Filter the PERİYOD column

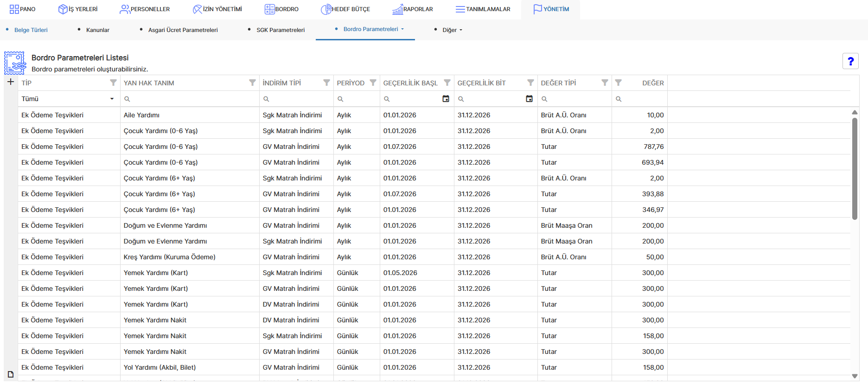[x=373, y=83]
